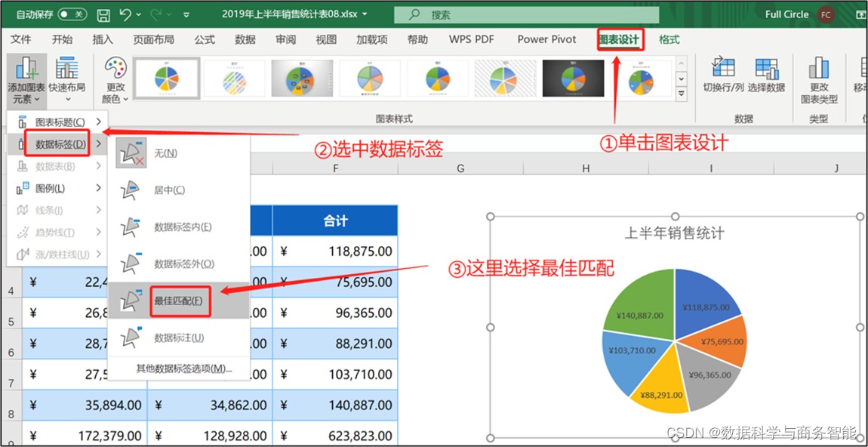Toggle the AutoSave switch
This screenshot has height=447, width=868.
tap(72, 14)
